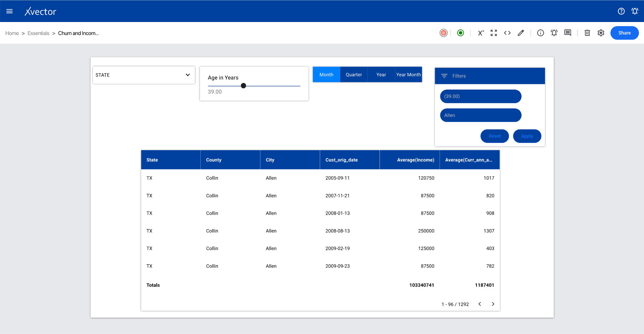Click total income 103340741
This screenshot has width=644, height=334.
(x=422, y=285)
